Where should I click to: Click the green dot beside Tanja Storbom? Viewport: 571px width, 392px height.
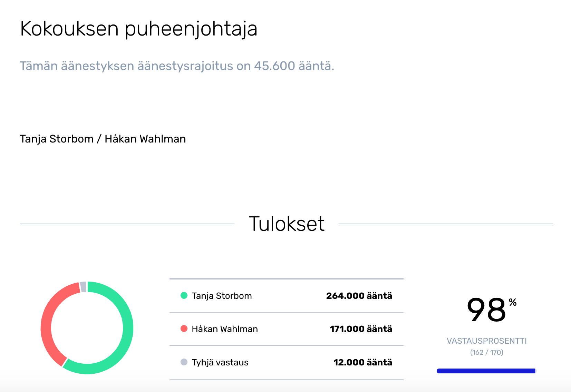point(184,295)
